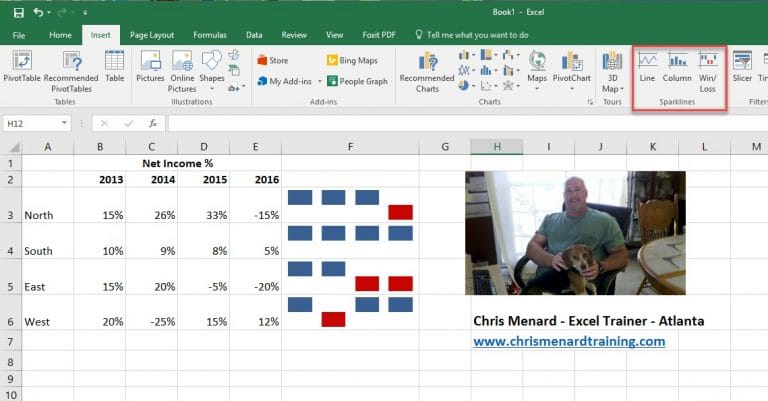Screen dimensions: 768x401
Task: Click the Tell me what you want to do box
Action: coord(473,35)
